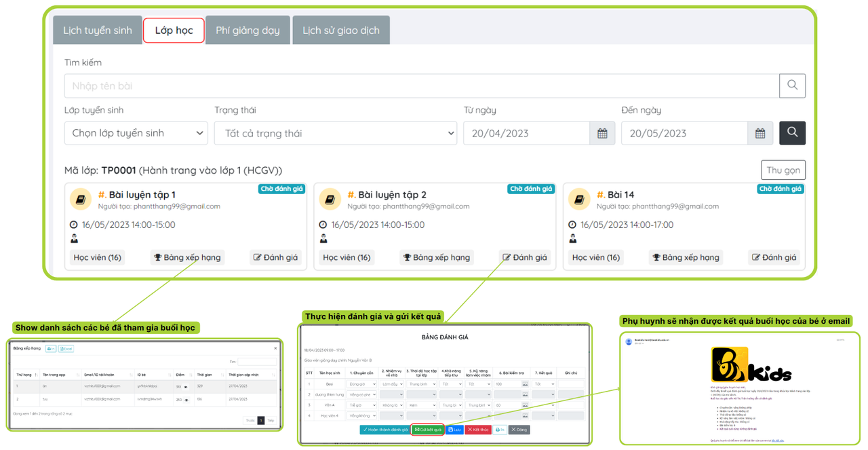Open the Tất cả trạng thái dropdown
Image resolution: width=868 pixels, height=450 pixels.
(x=336, y=134)
